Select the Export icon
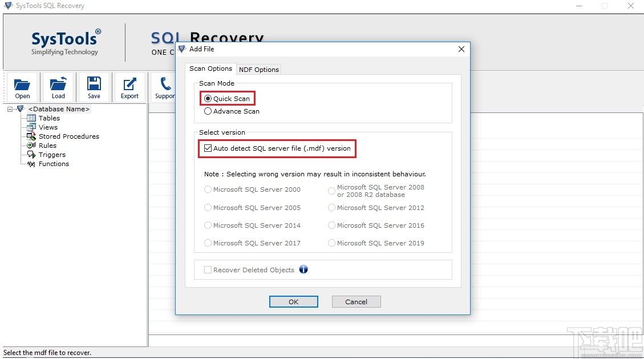 129,87
